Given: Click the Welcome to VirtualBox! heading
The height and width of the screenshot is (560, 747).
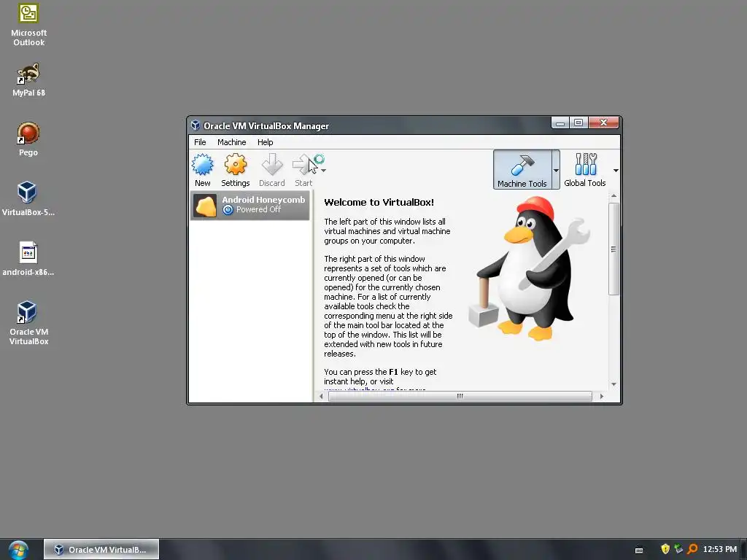Looking at the screenshot, I should click(x=379, y=203).
